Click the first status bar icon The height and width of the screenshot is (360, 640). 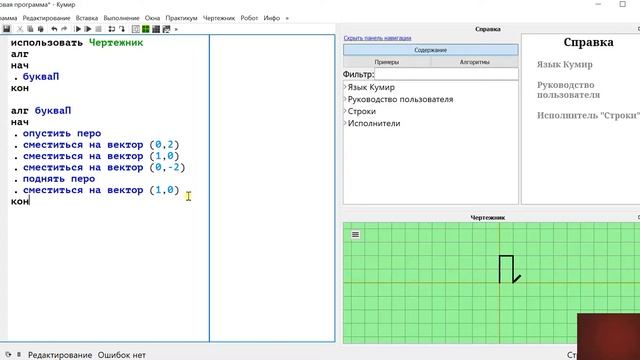click(8, 355)
